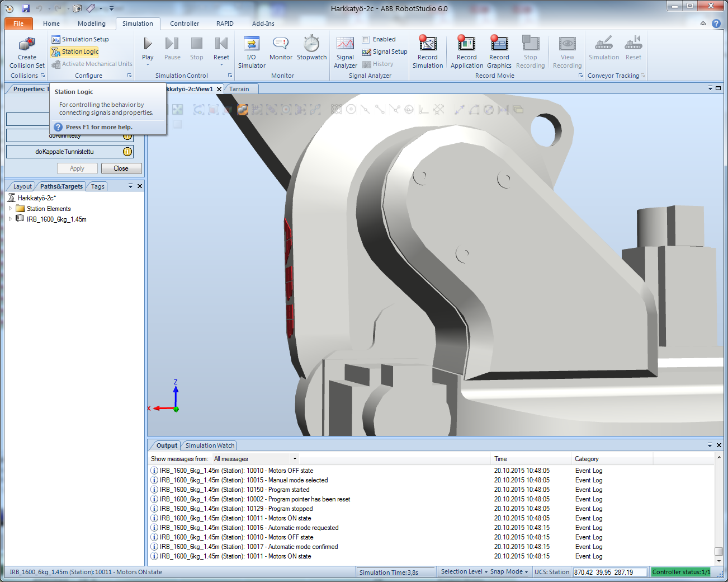Open Simulation Setup
Viewport: 728px width, 582px height.
click(x=80, y=39)
